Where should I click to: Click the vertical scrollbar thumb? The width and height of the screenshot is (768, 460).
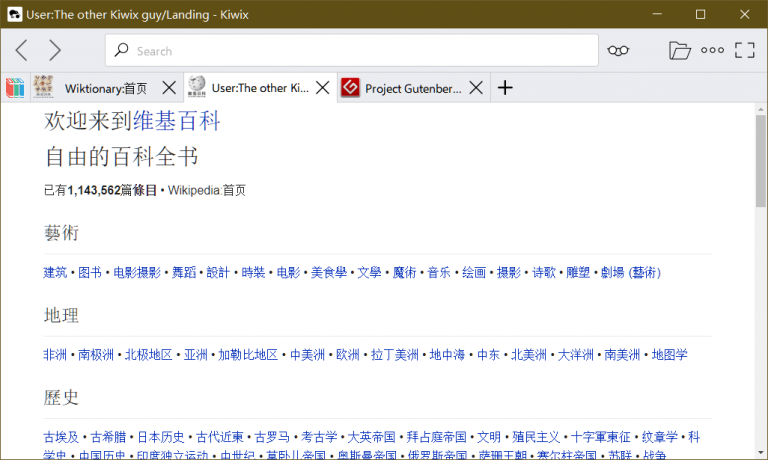(760, 161)
